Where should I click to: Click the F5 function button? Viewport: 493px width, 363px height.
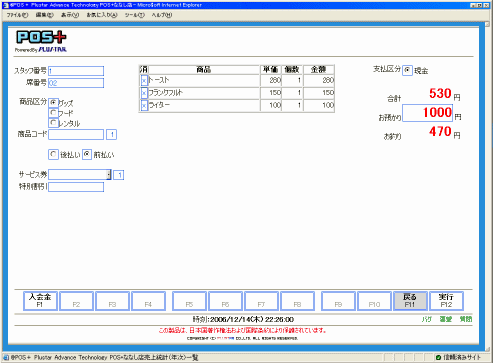(x=189, y=301)
